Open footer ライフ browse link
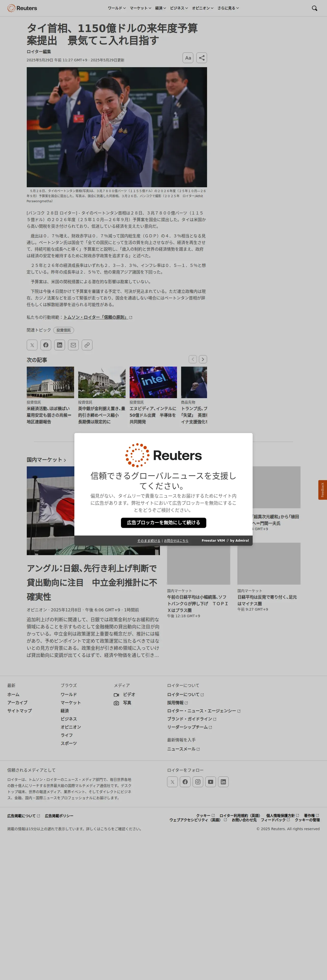Screen dimensions: 327x980 67,735
